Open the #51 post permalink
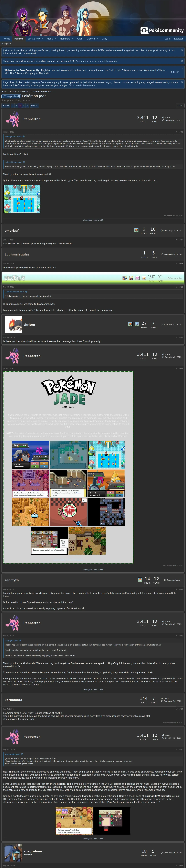Screen dimensions: 186x868 [181, 866]
